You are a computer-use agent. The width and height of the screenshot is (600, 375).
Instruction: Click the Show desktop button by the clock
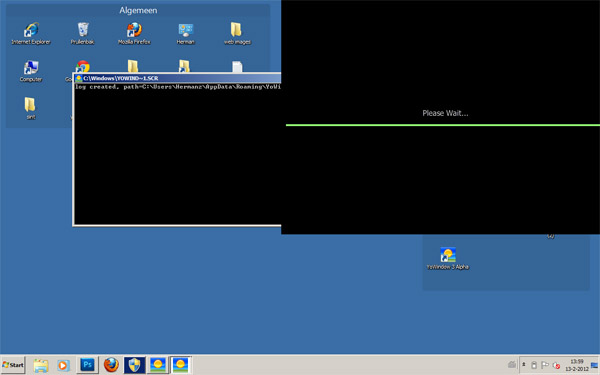[595, 365]
